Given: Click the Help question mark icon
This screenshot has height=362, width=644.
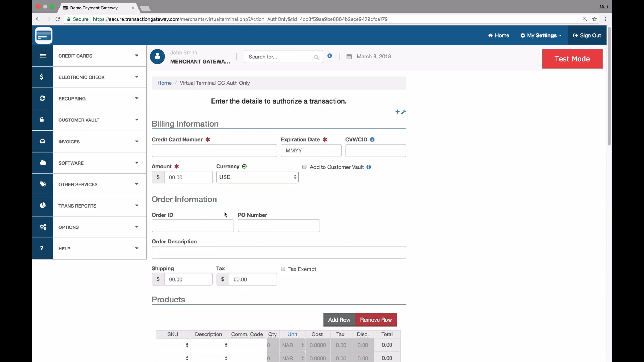Looking at the screenshot, I should 42,248.
